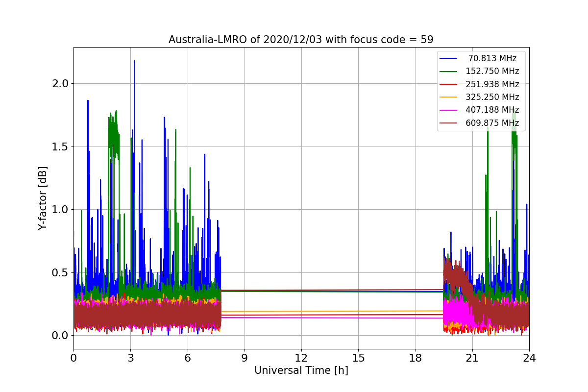Click the red legend line for 251.938 MHz

pos(449,84)
